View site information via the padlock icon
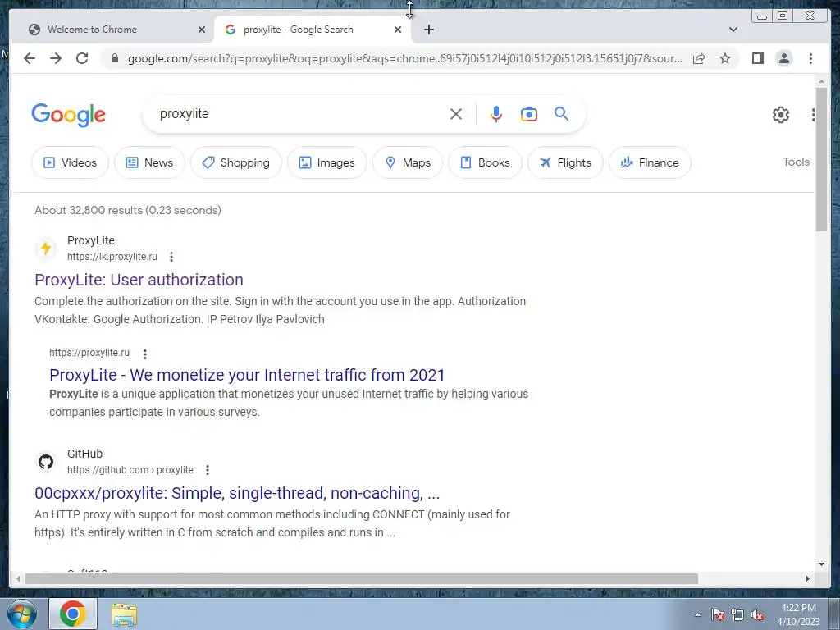 (x=114, y=58)
